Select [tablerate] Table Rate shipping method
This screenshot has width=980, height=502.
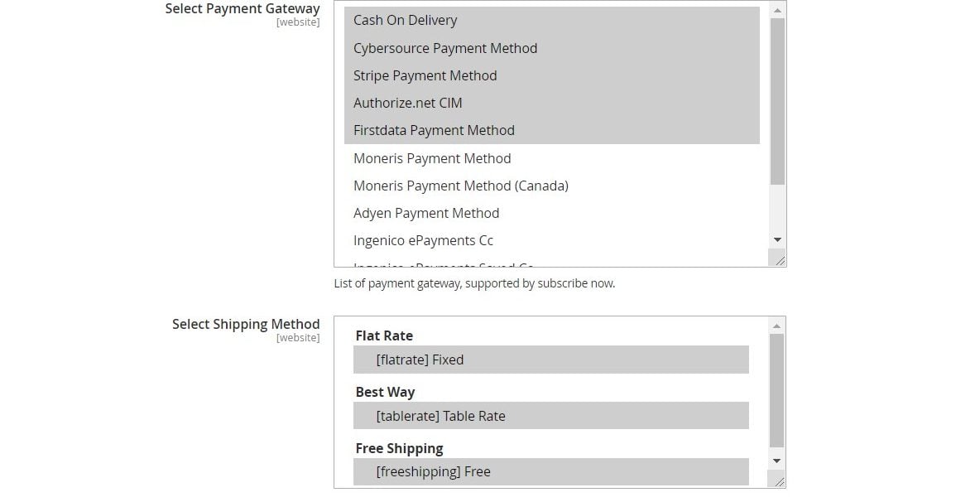point(550,416)
